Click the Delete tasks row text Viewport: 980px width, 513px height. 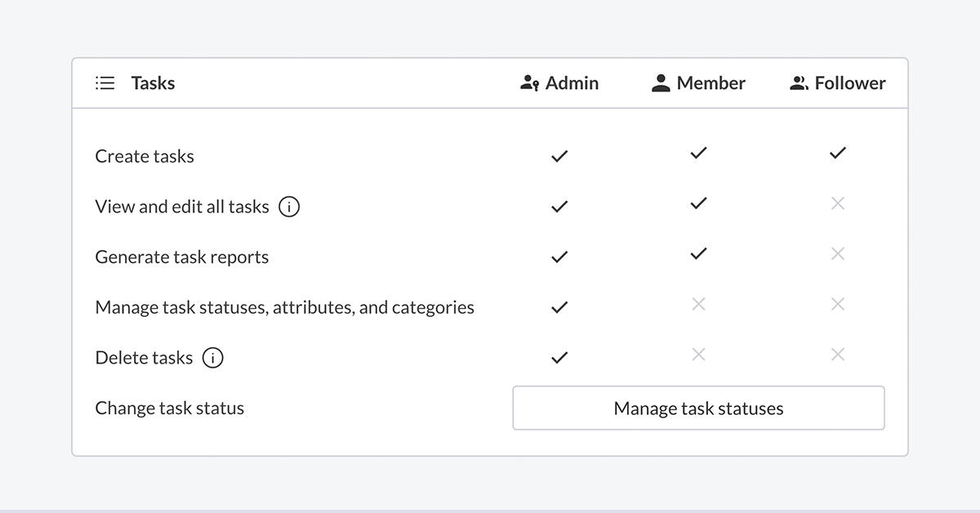point(145,357)
